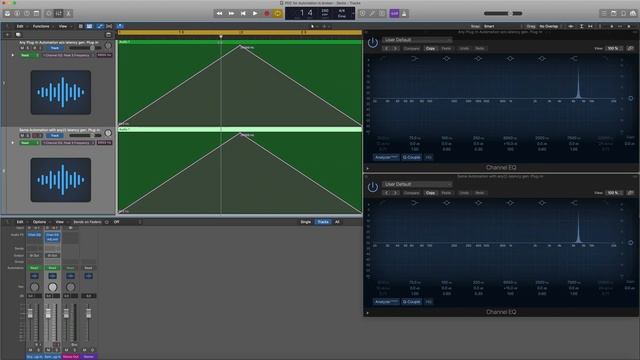
Task: Toggle Show Automation button in tracks header
Action: 100,26
